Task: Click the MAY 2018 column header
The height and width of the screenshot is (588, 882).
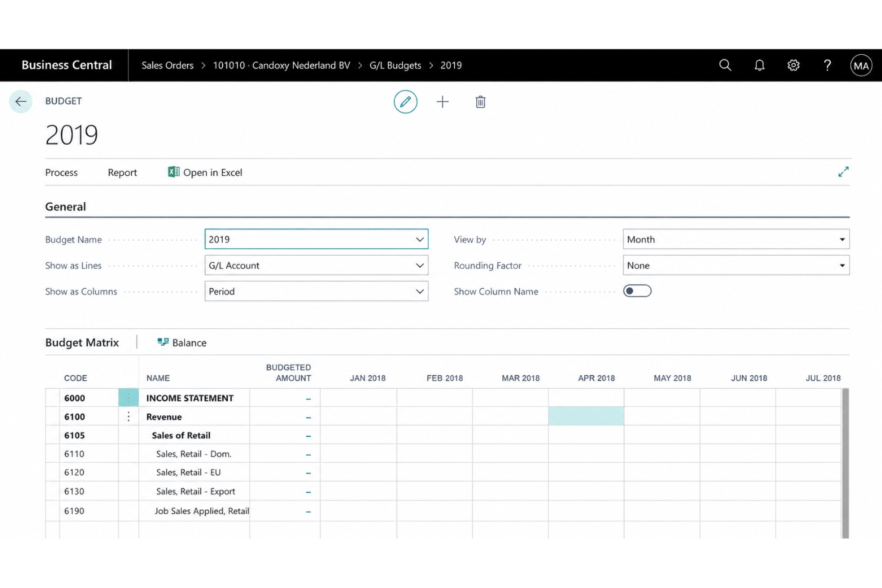Action: point(672,378)
